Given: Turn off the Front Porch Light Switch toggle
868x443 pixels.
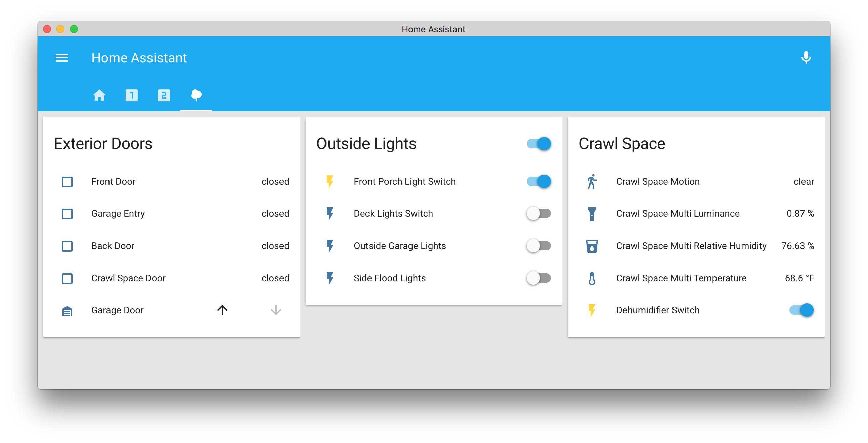Looking at the screenshot, I should (x=539, y=182).
